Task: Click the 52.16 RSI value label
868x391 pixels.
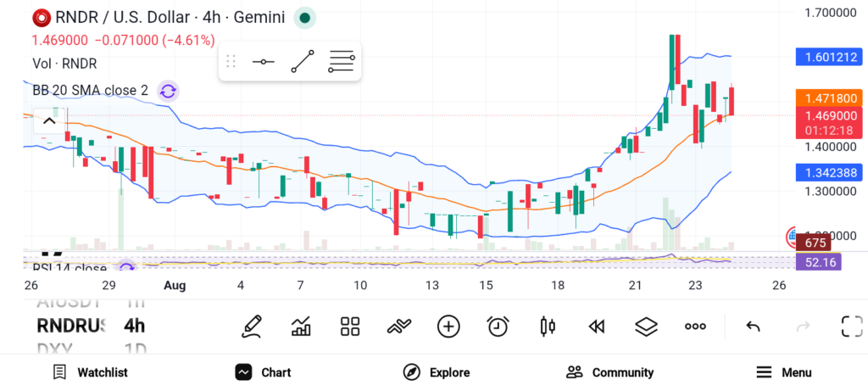Action: click(818, 262)
